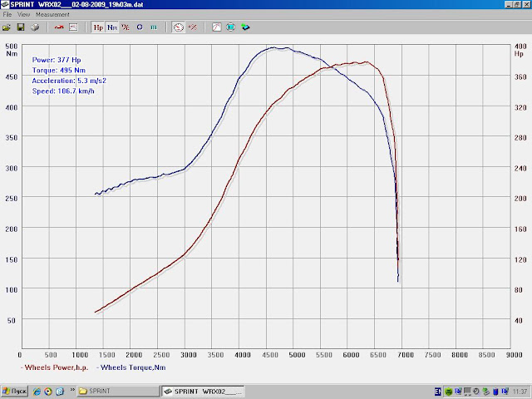Toggle the percent display button
This screenshot has width=532, height=399.
click(x=125, y=27)
